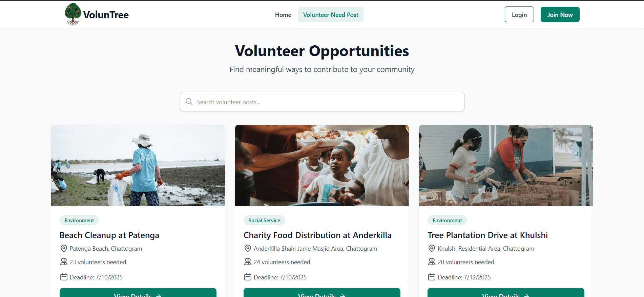Open the Charity Food Distribution photo
644x297 pixels.
click(x=322, y=165)
